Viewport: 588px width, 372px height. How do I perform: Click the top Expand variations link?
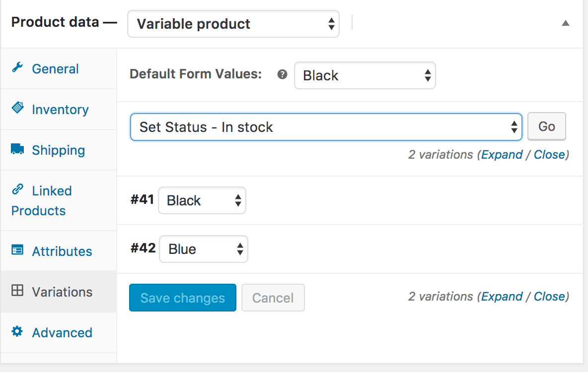[502, 155]
